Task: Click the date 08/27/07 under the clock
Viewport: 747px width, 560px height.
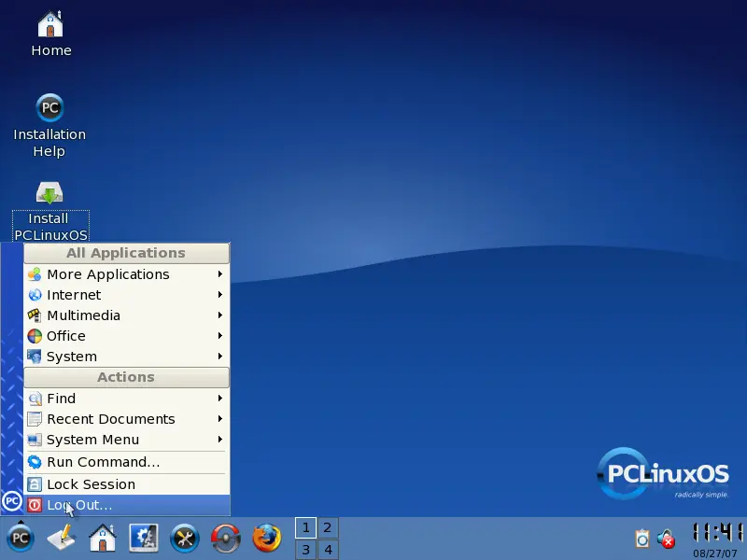Action: pos(715,553)
